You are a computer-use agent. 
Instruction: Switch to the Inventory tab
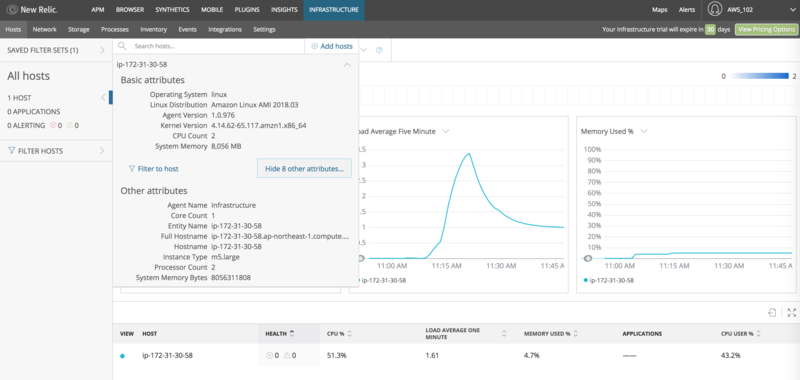coord(154,30)
